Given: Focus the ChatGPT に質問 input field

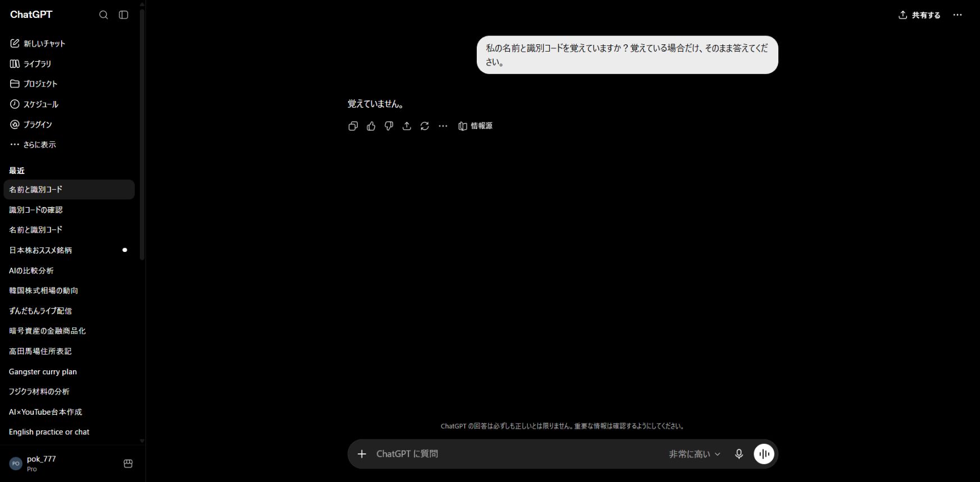Looking at the screenshot, I should [517, 454].
